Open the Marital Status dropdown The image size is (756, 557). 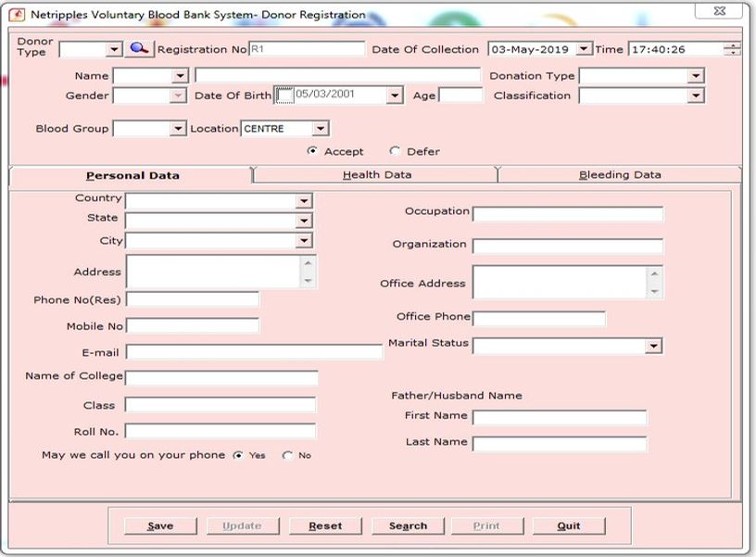coord(653,346)
